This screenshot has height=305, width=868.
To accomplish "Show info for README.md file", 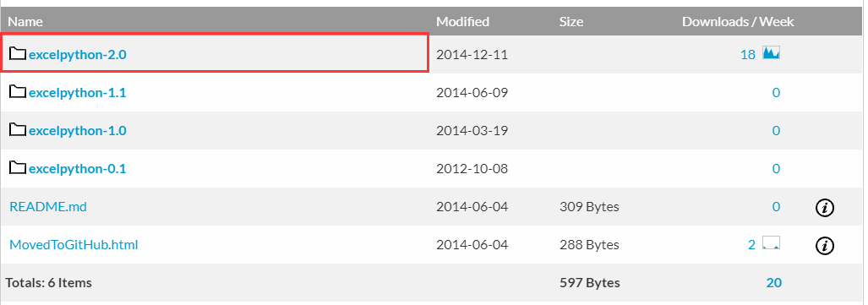I will pos(825,208).
